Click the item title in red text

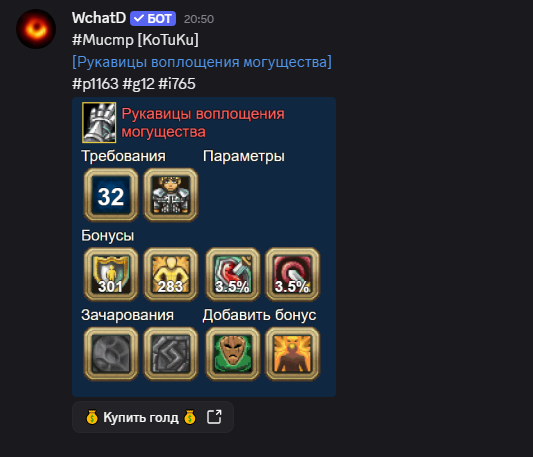[203, 123]
